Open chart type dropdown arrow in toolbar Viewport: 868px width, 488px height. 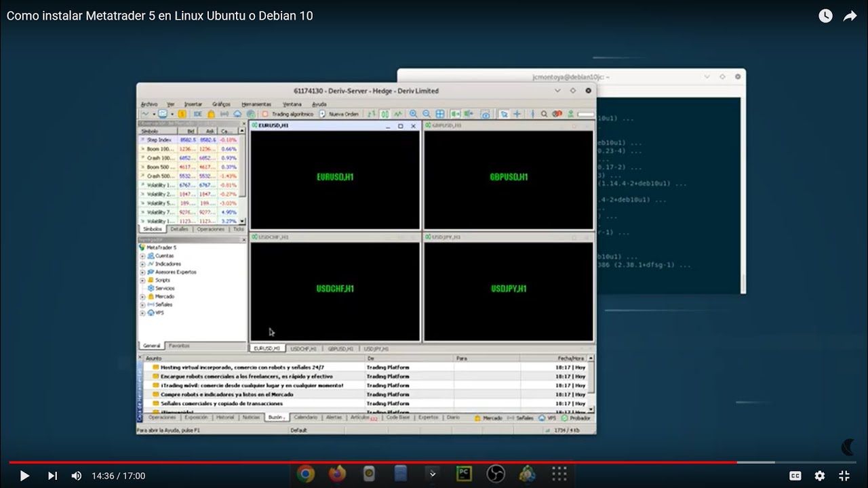(x=154, y=114)
